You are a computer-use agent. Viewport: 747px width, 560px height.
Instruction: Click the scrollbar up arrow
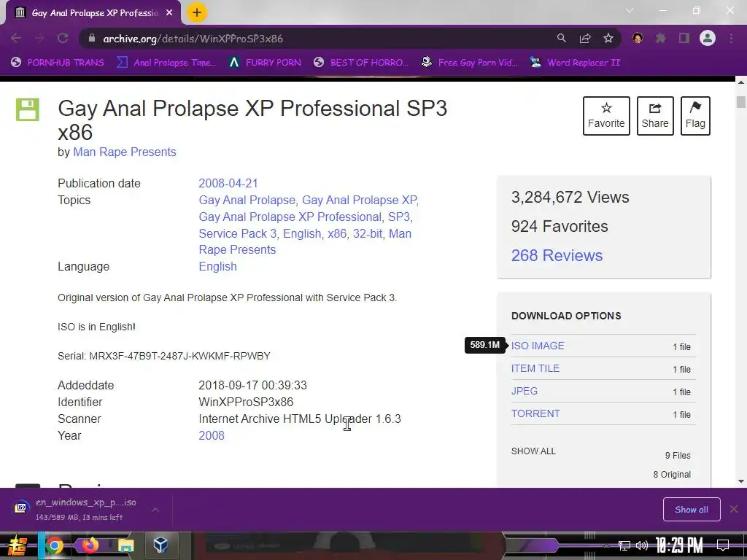pyautogui.click(x=741, y=82)
